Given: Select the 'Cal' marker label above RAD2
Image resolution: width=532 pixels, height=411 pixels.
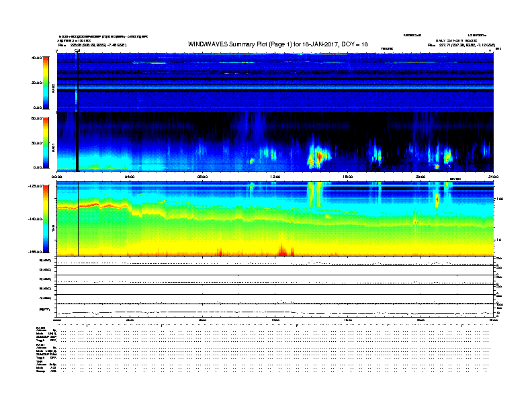Looking at the screenshot, I should (x=77, y=50).
